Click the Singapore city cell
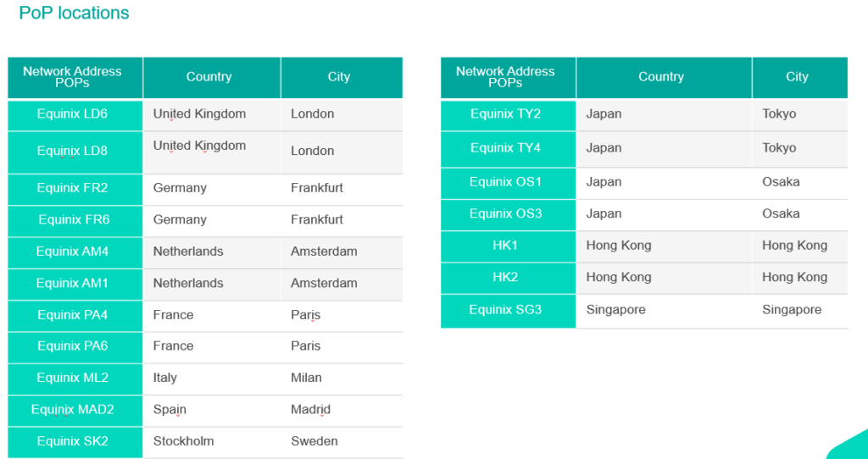The width and height of the screenshot is (868, 459). [800, 311]
